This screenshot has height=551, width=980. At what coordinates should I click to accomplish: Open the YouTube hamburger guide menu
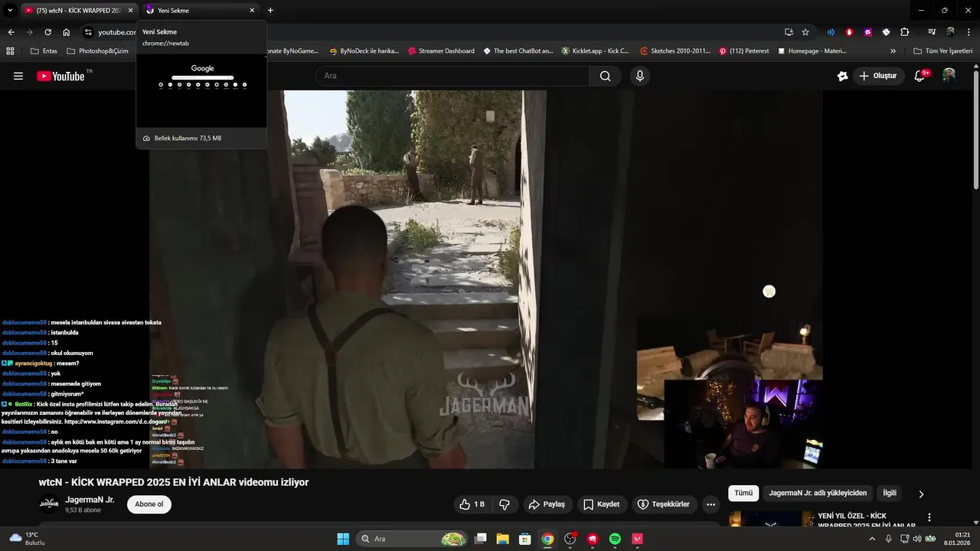pos(18,76)
